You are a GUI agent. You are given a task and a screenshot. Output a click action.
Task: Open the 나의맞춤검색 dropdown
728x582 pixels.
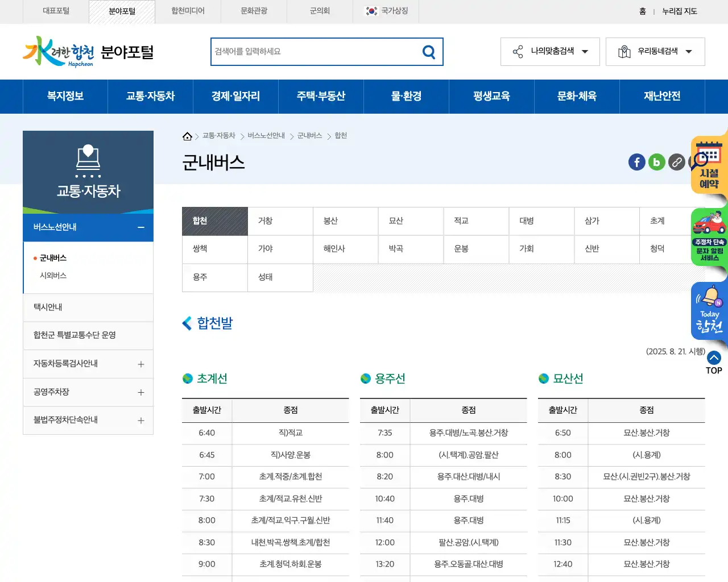click(549, 51)
